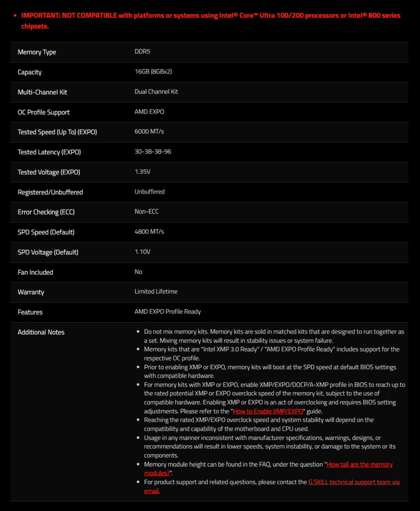Click the Limited Lifetime warranty value
The width and height of the screenshot is (420, 511).
point(156,292)
